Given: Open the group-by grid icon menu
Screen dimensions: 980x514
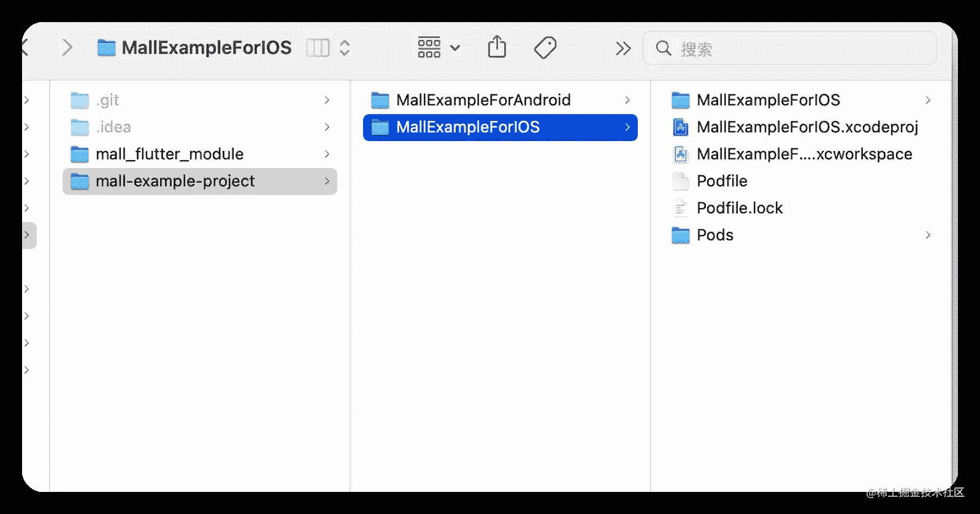Looking at the screenshot, I should (x=429, y=47).
